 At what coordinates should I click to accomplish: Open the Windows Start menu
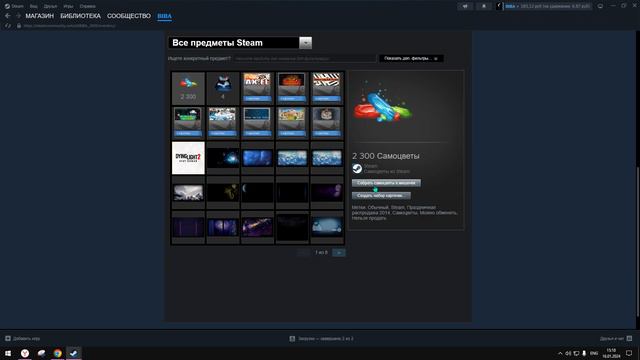tap(8, 353)
